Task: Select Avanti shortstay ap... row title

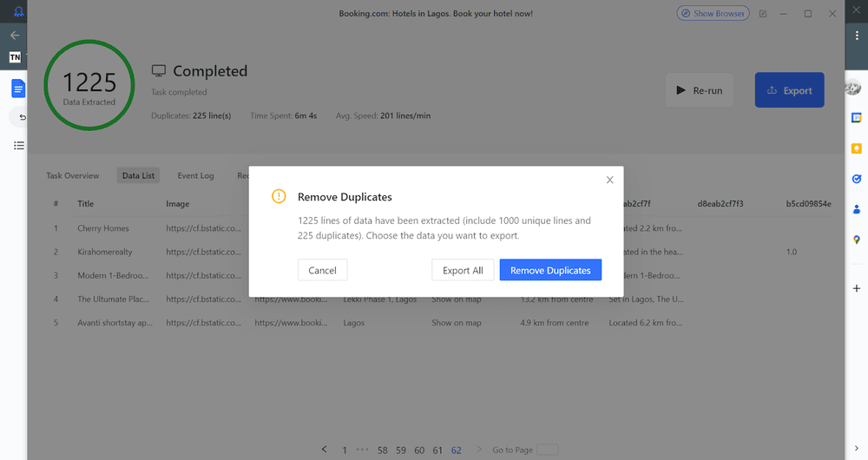Action: [115, 323]
